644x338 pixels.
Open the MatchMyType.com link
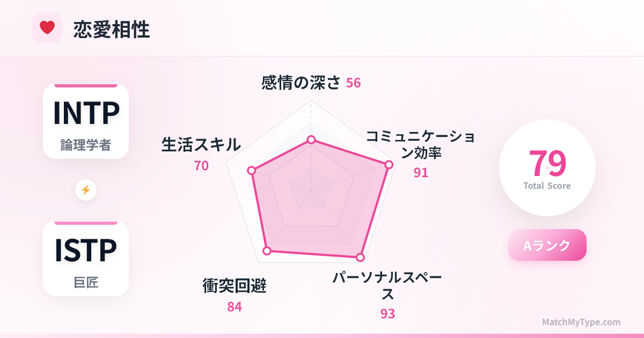581,322
